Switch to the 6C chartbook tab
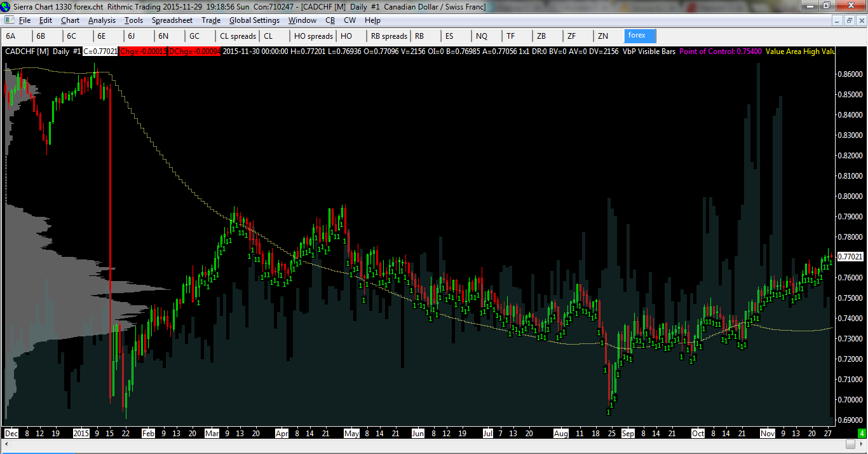Image resolution: width=868 pixels, height=454 pixels. (x=78, y=36)
